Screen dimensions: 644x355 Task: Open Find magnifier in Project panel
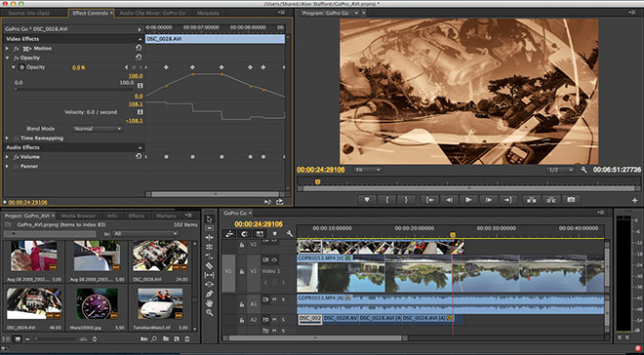click(x=154, y=339)
